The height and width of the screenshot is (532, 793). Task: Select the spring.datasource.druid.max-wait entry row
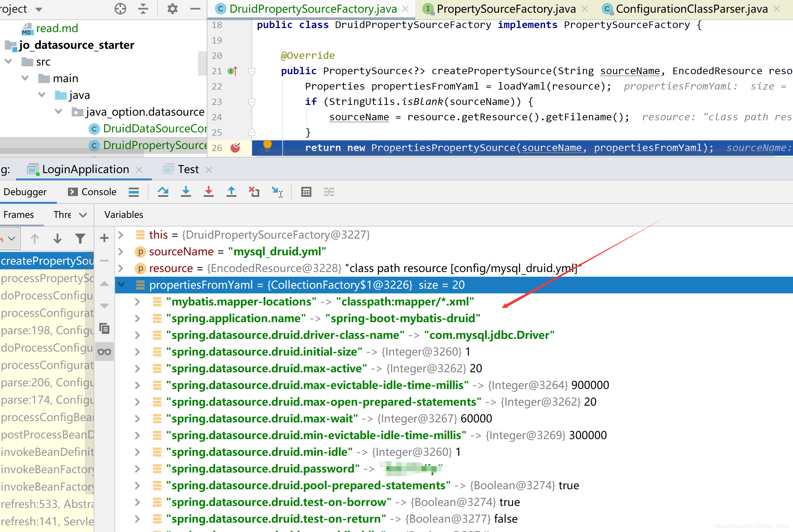click(x=262, y=418)
